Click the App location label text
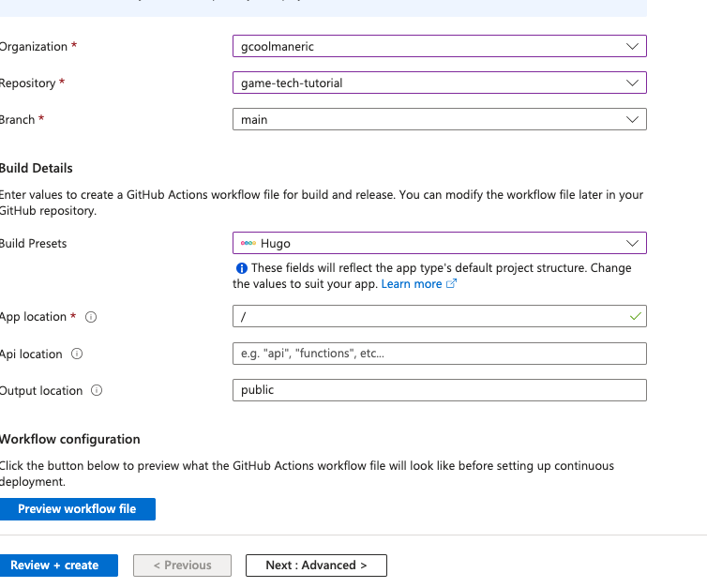707x588 pixels. 33,317
